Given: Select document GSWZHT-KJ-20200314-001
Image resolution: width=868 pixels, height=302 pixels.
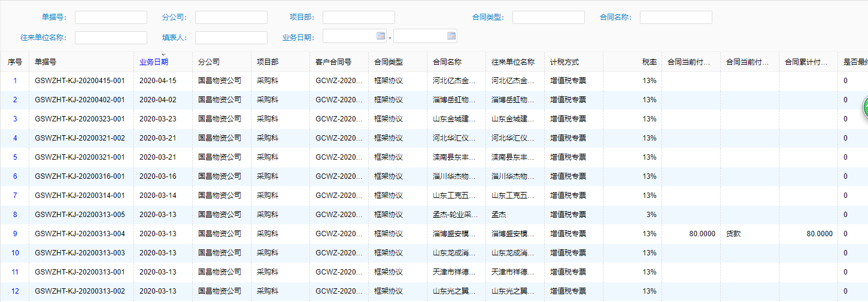Looking at the screenshot, I should pyautogui.click(x=80, y=196).
